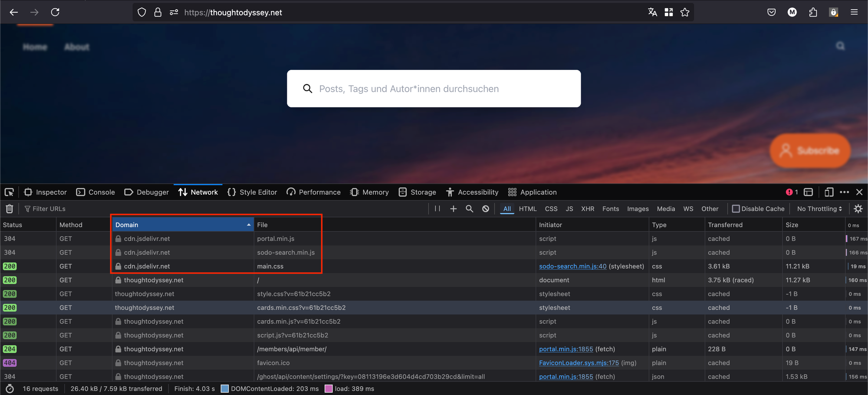868x395 pixels.
Task: Enable the Disable Cache checkbox
Action: [x=736, y=209]
